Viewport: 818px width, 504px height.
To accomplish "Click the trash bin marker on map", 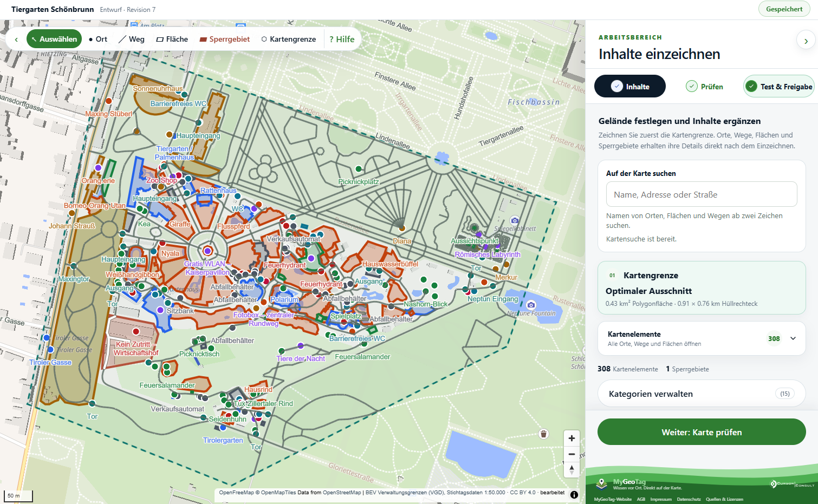I will click(544, 434).
